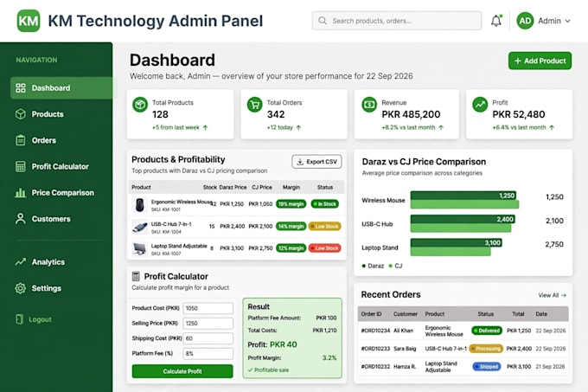Click the Analytics trend-line icon
The image size is (588, 392).
click(21, 262)
